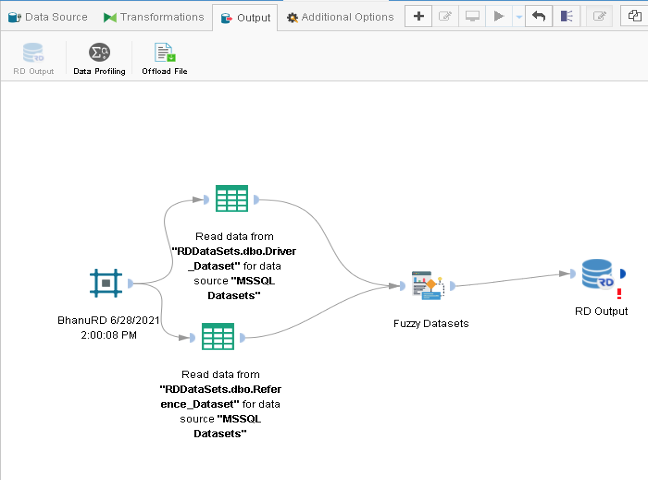
Task: Click the undo arrow toolbar button
Action: click(538, 16)
